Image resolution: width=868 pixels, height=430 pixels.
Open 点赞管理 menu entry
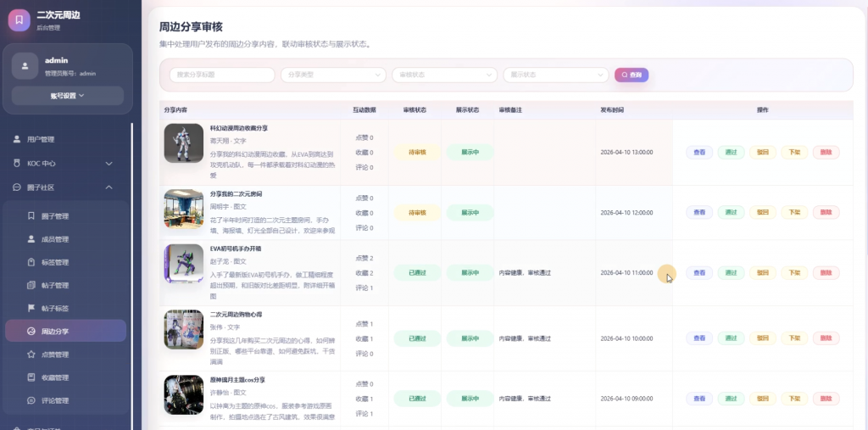[66, 354]
